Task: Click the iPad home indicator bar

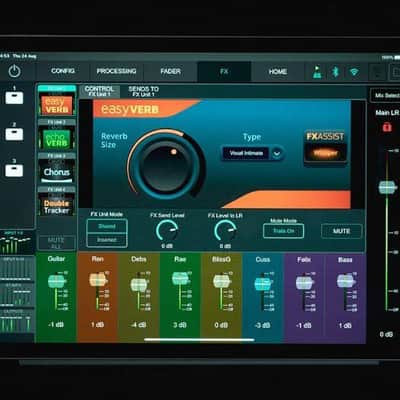Action: click(x=199, y=340)
